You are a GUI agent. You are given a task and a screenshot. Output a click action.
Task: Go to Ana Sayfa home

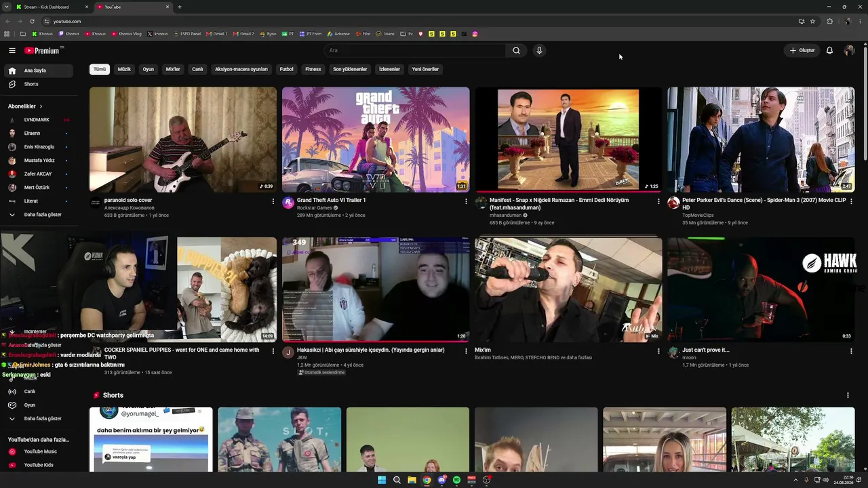click(x=39, y=70)
